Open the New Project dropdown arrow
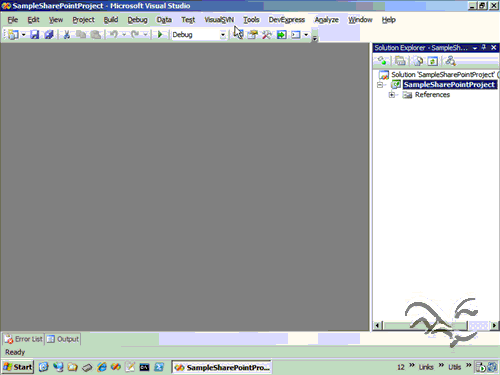Image resolution: width=500 pixels, height=375 pixels. click(x=23, y=34)
